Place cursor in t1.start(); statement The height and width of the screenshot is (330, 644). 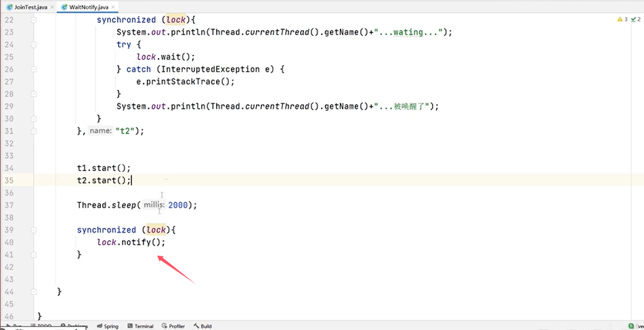[x=104, y=168]
